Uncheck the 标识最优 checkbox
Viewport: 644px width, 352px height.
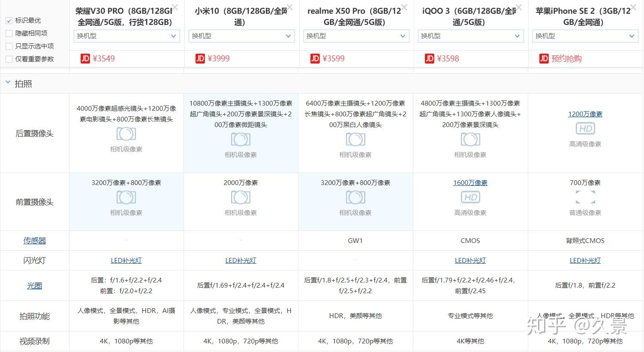[x=9, y=21]
